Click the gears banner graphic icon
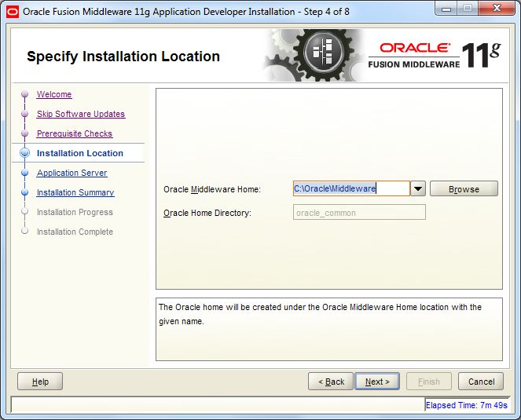Image resolution: width=521 pixels, height=420 pixels. tap(316, 55)
